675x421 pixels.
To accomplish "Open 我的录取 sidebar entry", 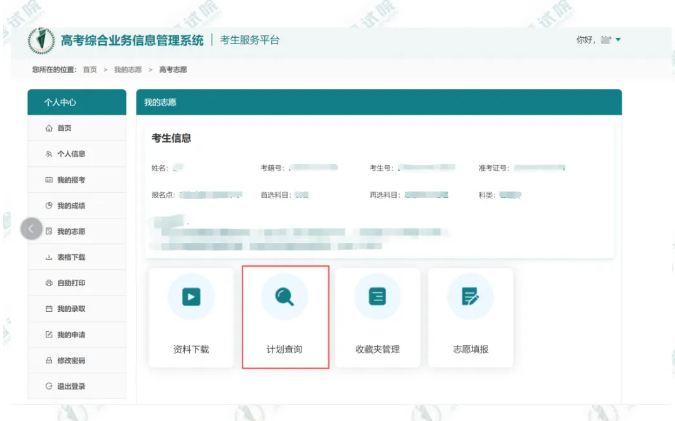I will (70, 309).
